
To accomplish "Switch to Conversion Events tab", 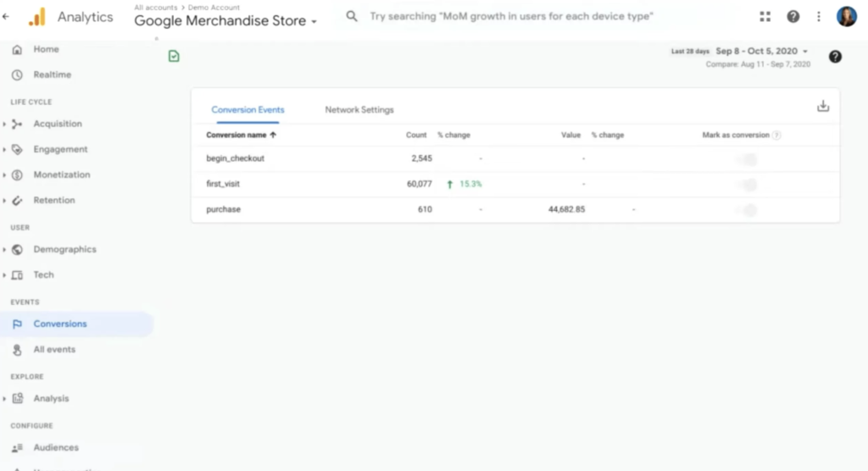I will point(248,109).
